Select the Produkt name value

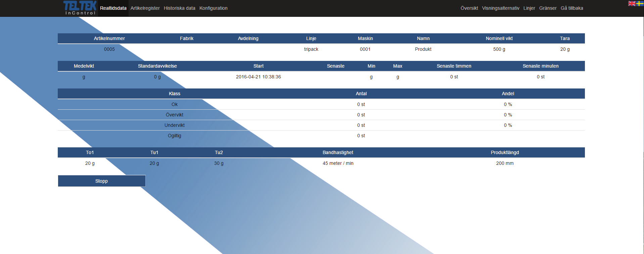(423, 49)
